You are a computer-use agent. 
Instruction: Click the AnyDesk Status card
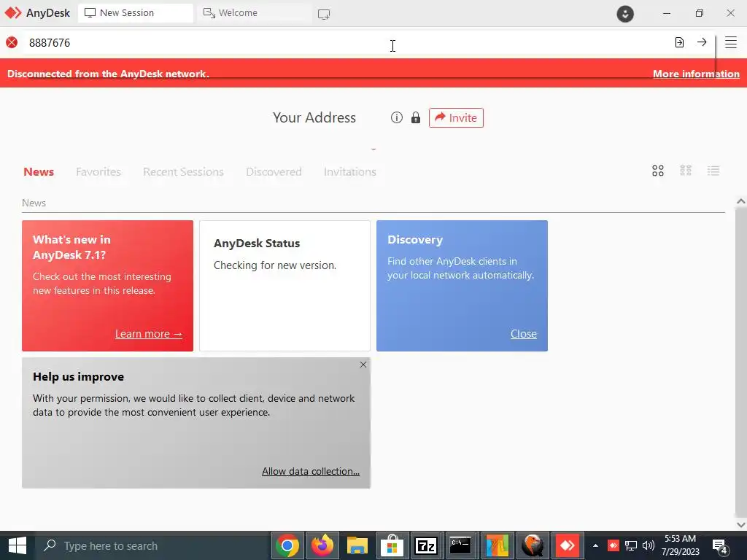click(285, 286)
